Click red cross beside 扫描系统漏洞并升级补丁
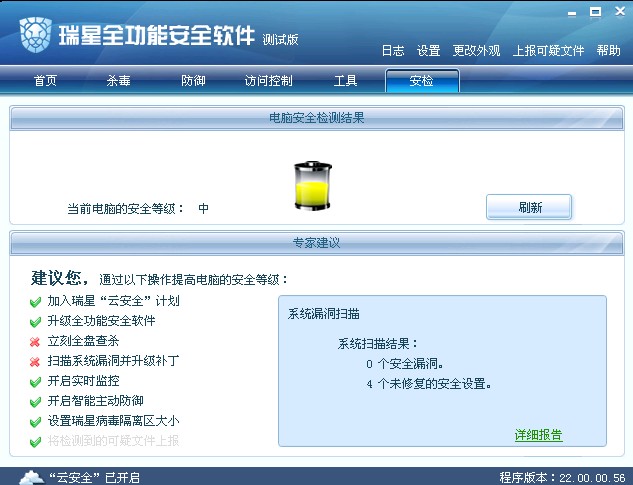The width and height of the screenshot is (633, 485). tap(35, 361)
